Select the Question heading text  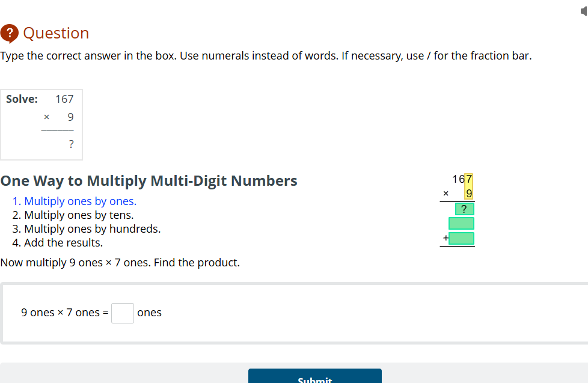coord(56,33)
